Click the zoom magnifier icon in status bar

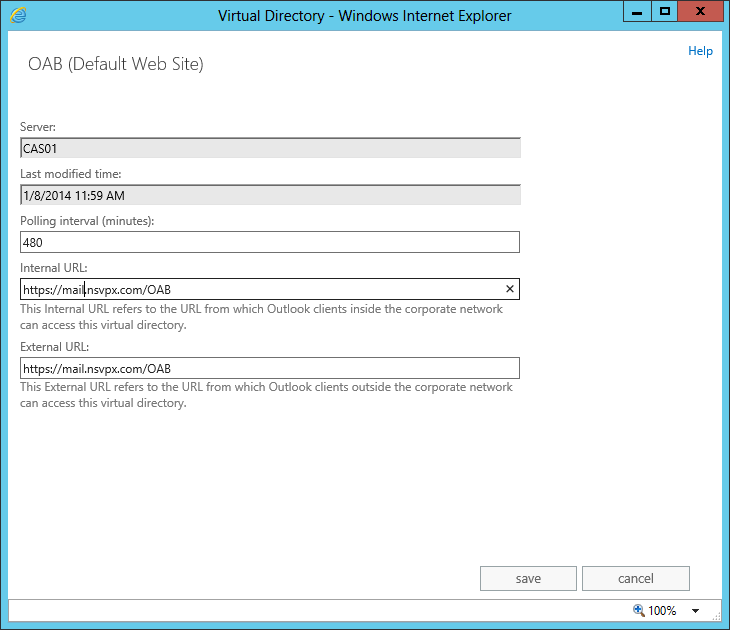point(638,610)
